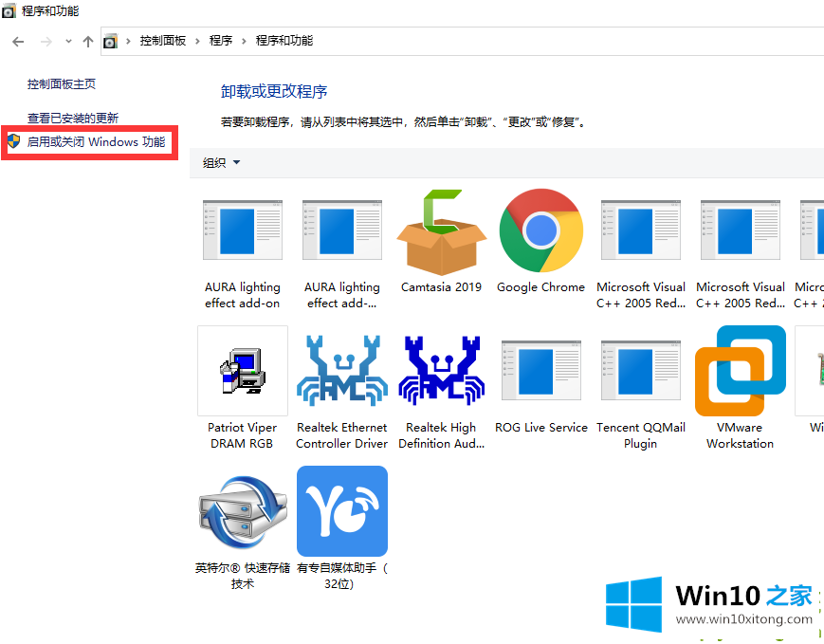824x644 pixels.
Task: Go to 程序 in the breadcrumb
Action: coord(221,41)
